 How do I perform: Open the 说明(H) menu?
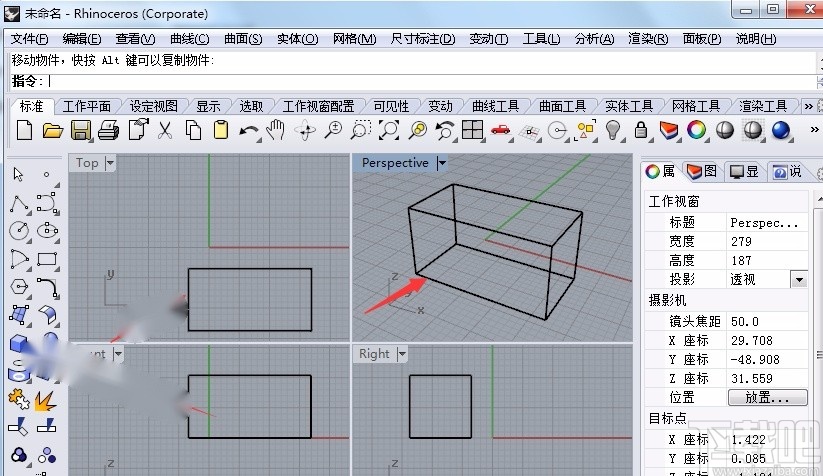click(756, 39)
